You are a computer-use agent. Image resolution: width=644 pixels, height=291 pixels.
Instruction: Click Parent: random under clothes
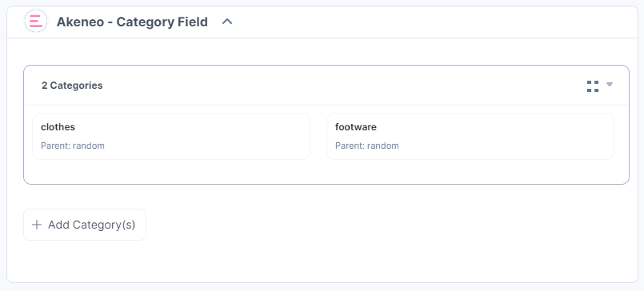[72, 146]
